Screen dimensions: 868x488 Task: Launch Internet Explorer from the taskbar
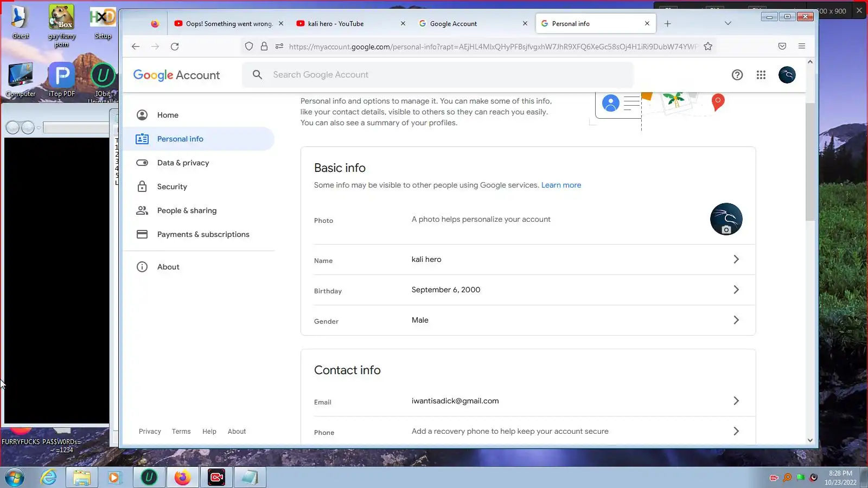49,477
